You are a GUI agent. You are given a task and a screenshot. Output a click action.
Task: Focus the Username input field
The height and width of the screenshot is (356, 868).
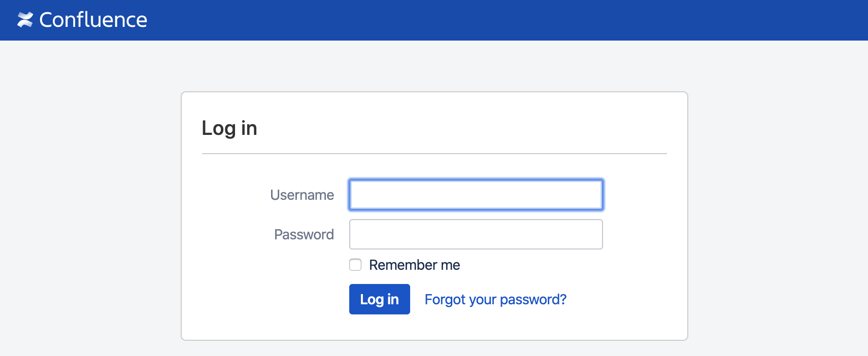[476, 195]
